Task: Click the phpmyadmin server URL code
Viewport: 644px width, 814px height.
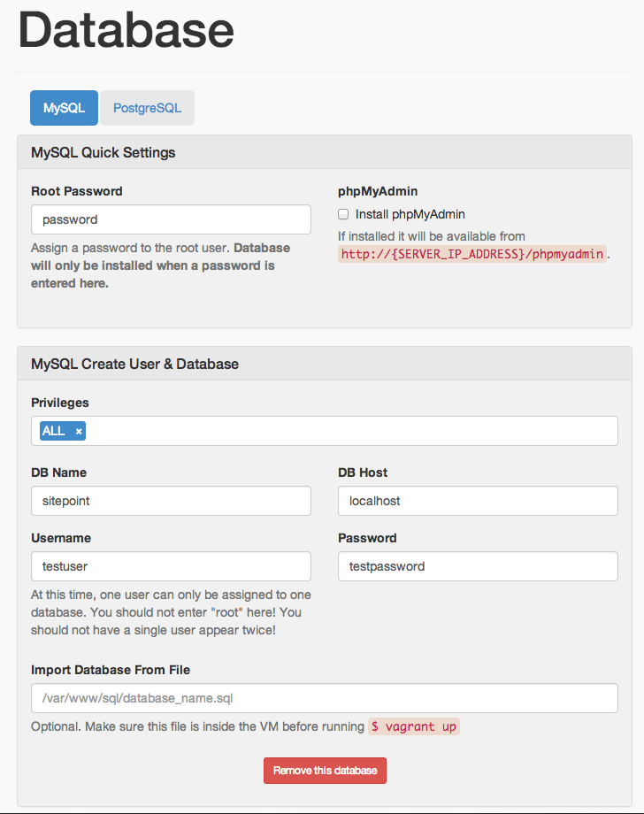Action: [472, 254]
